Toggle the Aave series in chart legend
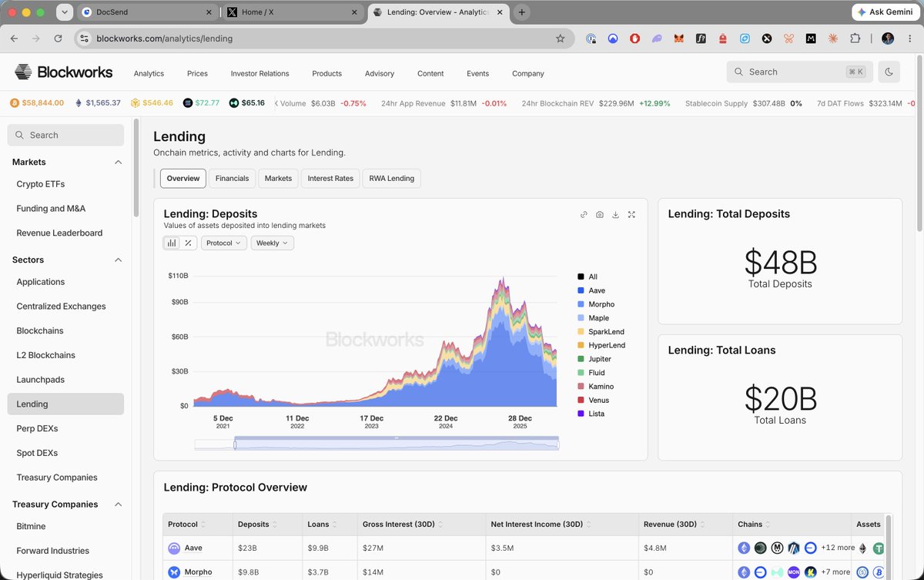Viewport: 924px width, 580px height. [591, 290]
